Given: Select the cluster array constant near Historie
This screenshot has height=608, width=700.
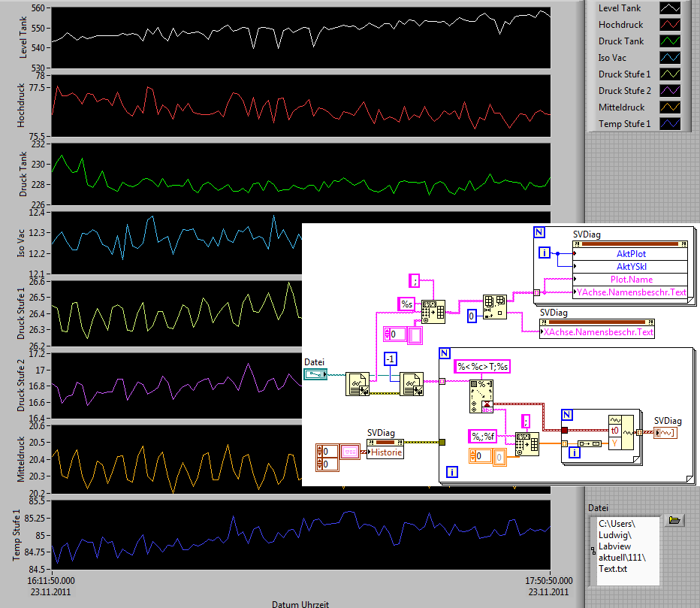Looking at the screenshot, I should pos(338,458).
